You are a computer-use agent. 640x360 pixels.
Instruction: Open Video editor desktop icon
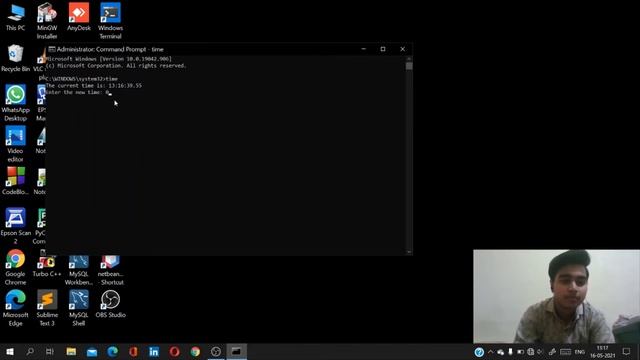tap(16, 144)
